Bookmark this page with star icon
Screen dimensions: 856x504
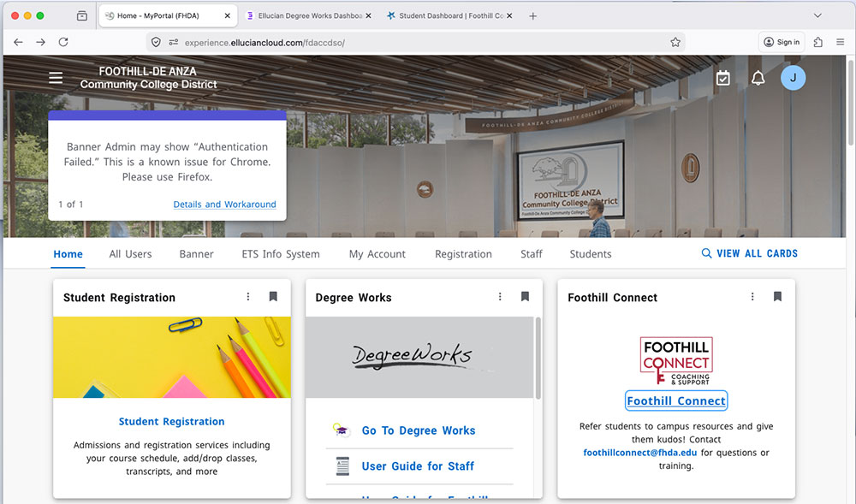click(x=675, y=42)
